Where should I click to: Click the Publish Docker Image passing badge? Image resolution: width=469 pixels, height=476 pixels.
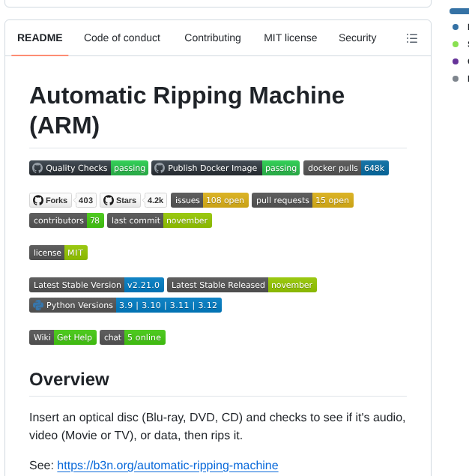click(226, 168)
